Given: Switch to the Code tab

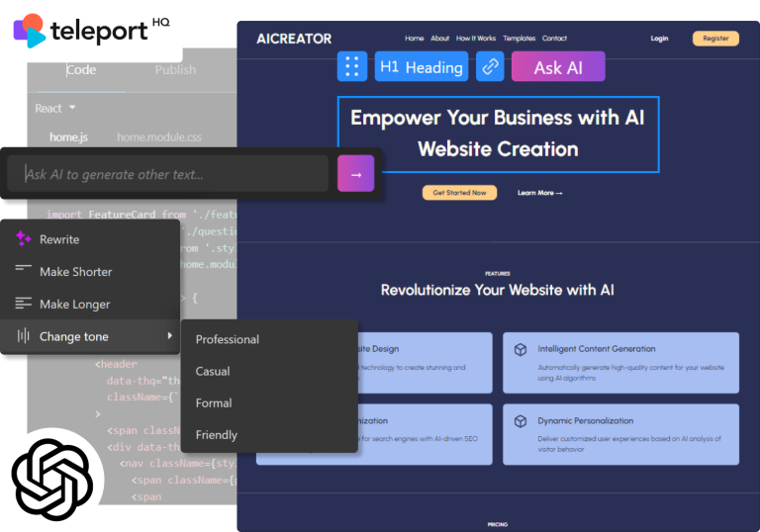Looking at the screenshot, I should 81,70.
